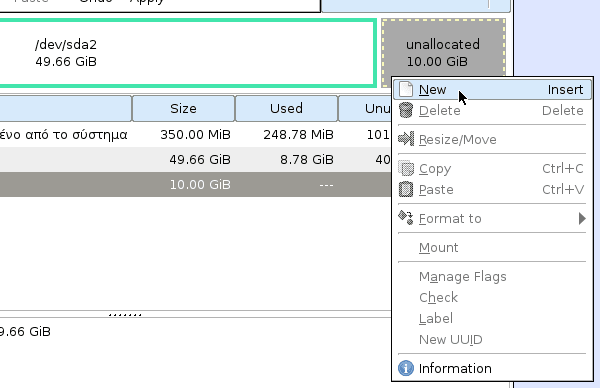This screenshot has width=600, height=388.
Task: Select the 8.78 GiB used cell
Action: (307, 160)
